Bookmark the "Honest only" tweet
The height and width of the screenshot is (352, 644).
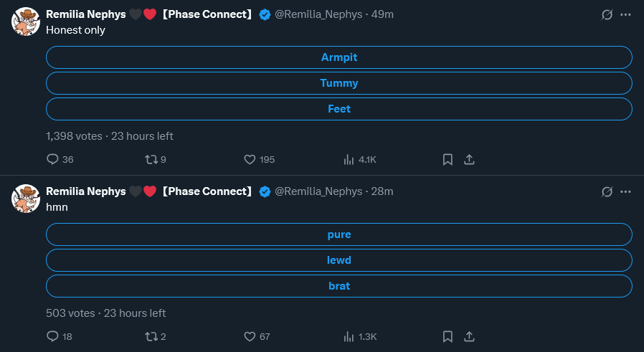pyautogui.click(x=448, y=159)
